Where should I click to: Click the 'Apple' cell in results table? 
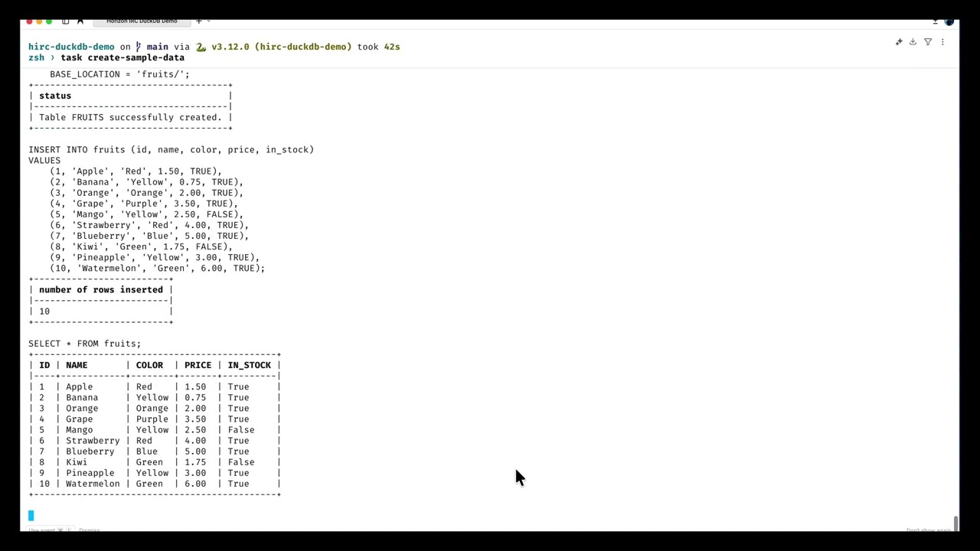79,386
